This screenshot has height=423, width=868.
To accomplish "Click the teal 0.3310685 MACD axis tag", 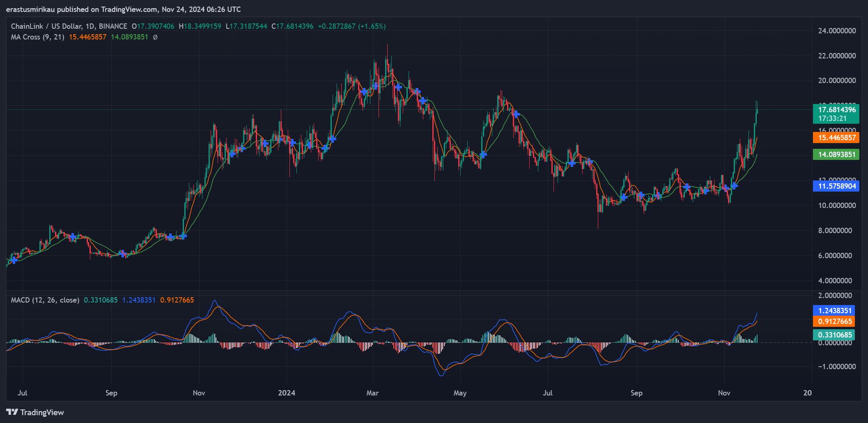I will [834, 335].
